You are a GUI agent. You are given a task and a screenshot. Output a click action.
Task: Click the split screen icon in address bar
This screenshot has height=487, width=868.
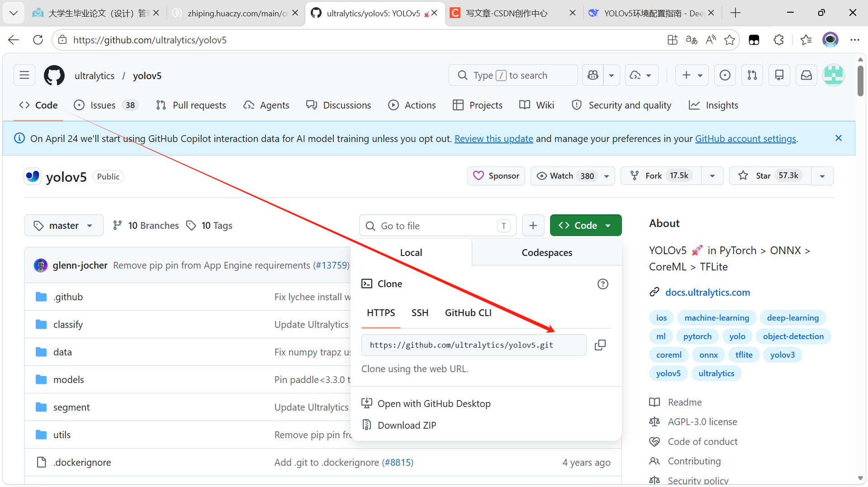click(x=672, y=40)
